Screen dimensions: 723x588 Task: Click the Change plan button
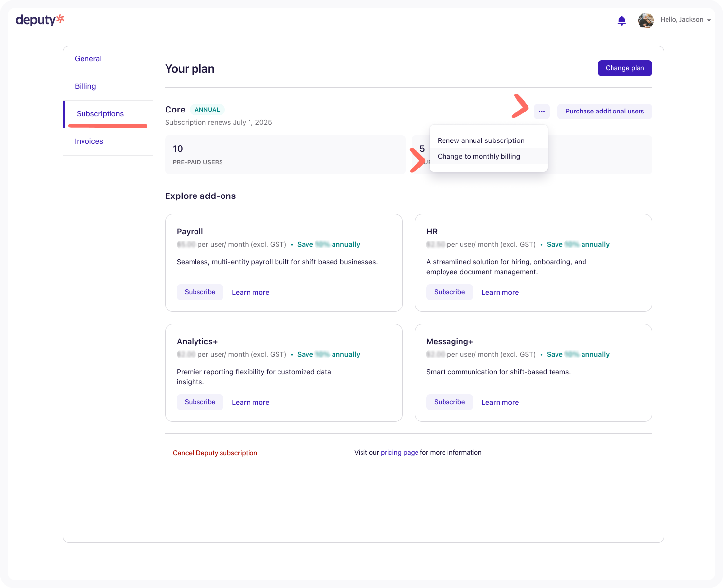click(624, 68)
